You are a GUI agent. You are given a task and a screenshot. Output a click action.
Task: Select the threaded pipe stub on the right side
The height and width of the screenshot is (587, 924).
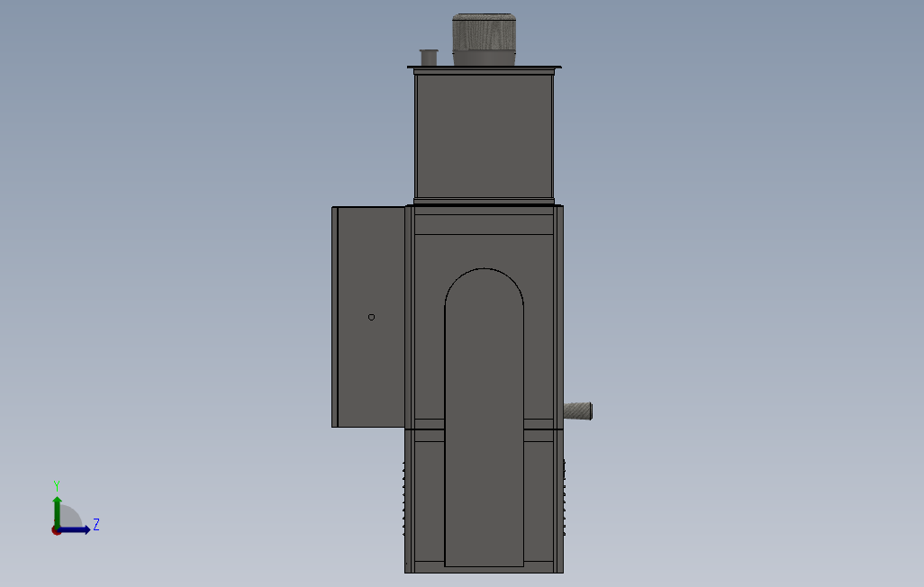(577, 411)
